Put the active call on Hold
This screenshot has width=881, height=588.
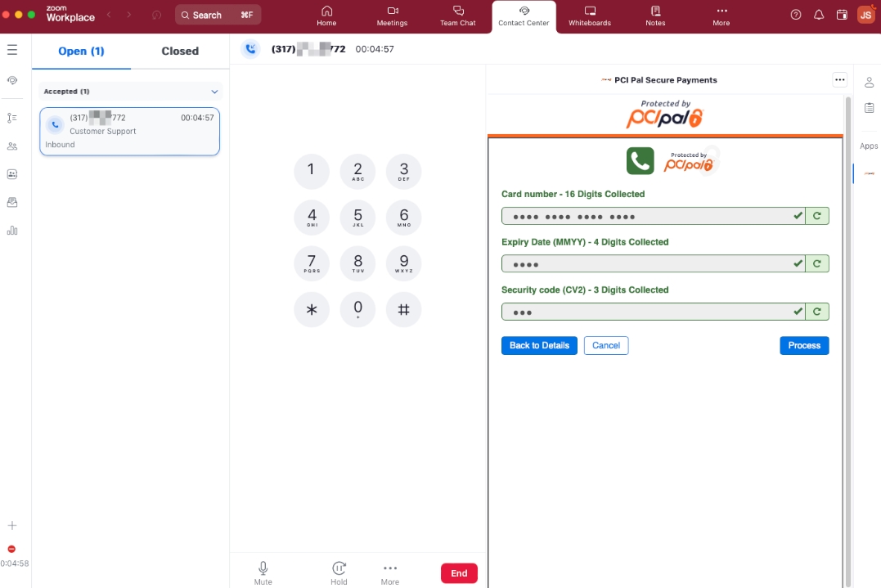pyautogui.click(x=339, y=572)
